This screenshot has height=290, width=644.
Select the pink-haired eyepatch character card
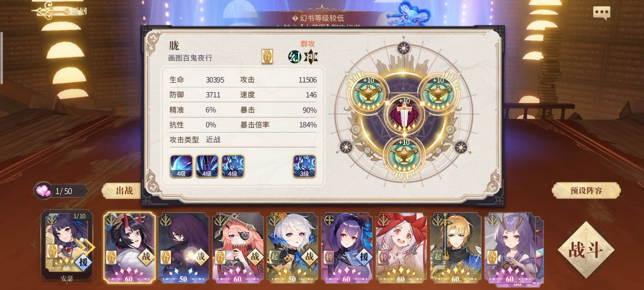238,247
